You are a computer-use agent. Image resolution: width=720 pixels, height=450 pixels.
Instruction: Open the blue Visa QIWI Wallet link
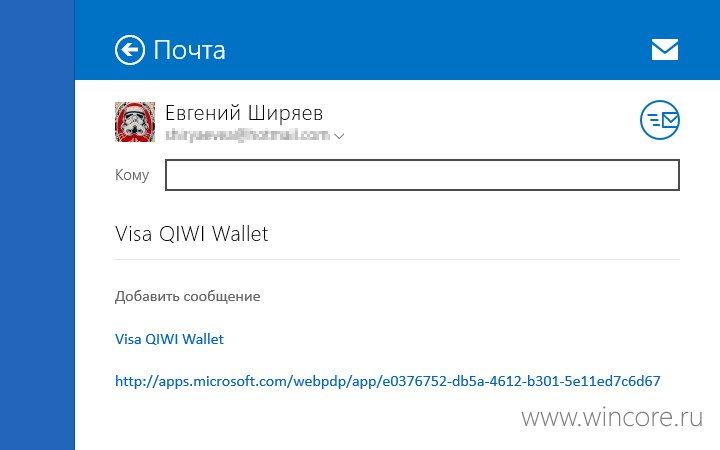pyautogui.click(x=169, y=339)
